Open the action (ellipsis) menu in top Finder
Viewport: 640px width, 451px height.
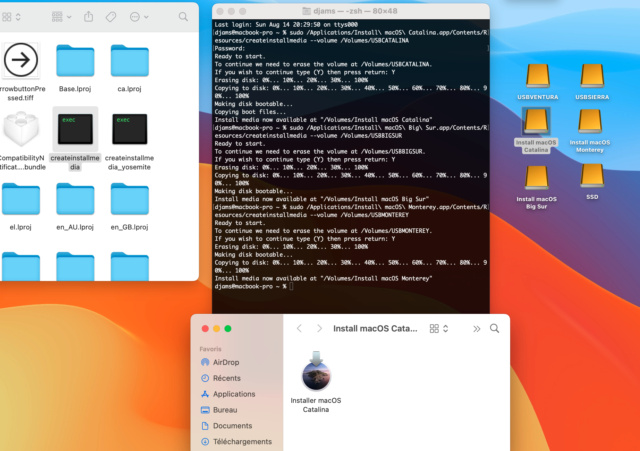click(139, 17)
